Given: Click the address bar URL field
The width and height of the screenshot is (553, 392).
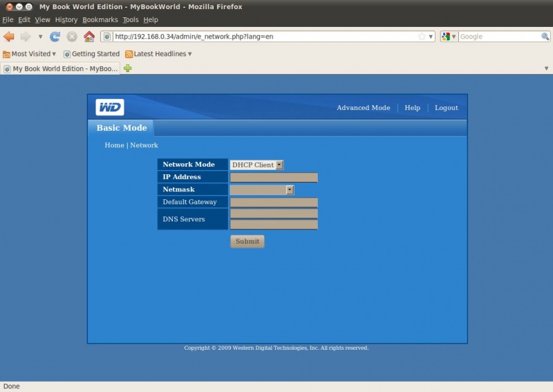Looking at the screenshot, I should click(x=265, y=37).
